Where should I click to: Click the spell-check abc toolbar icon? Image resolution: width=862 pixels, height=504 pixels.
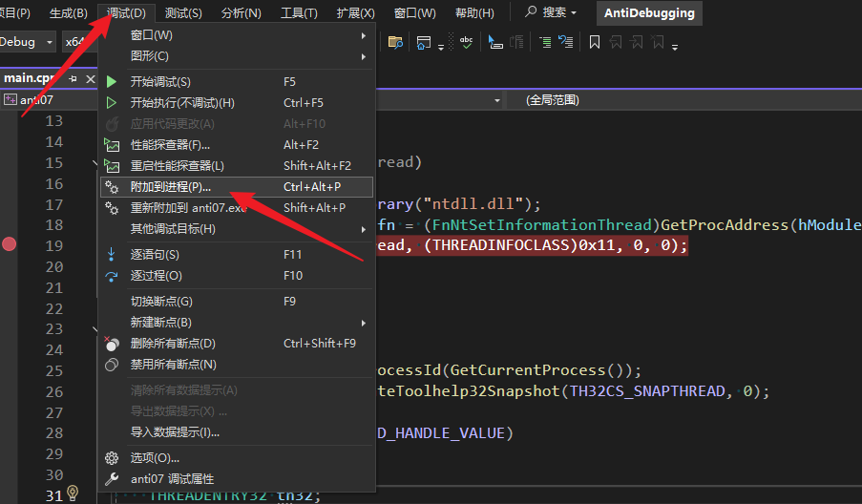point(466,42)
